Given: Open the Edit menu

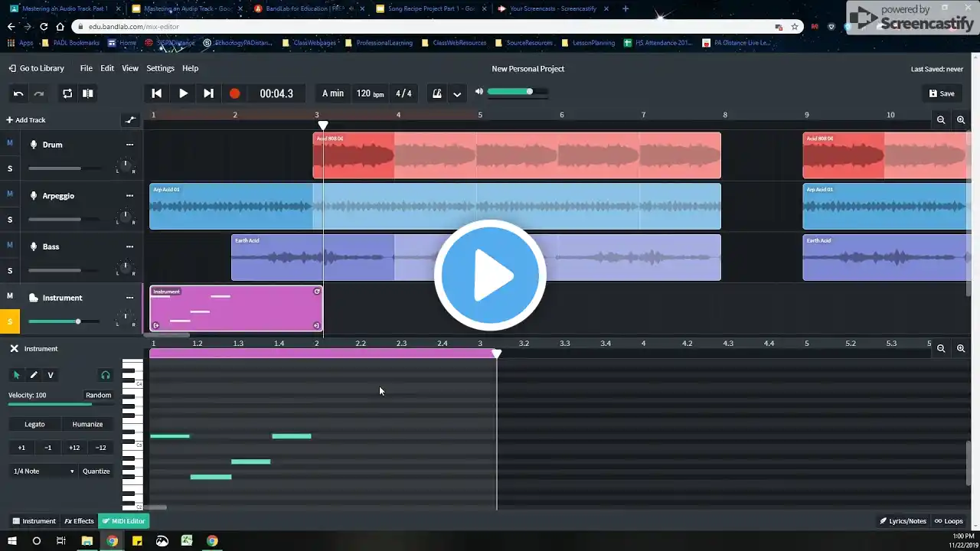Looking at the screenshot, I should pos(107,68).
